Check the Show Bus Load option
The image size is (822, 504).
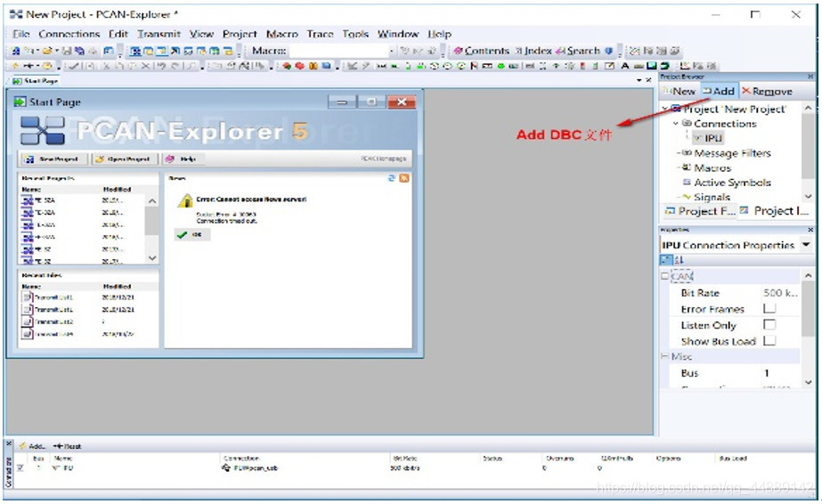(x=769, y=340)
